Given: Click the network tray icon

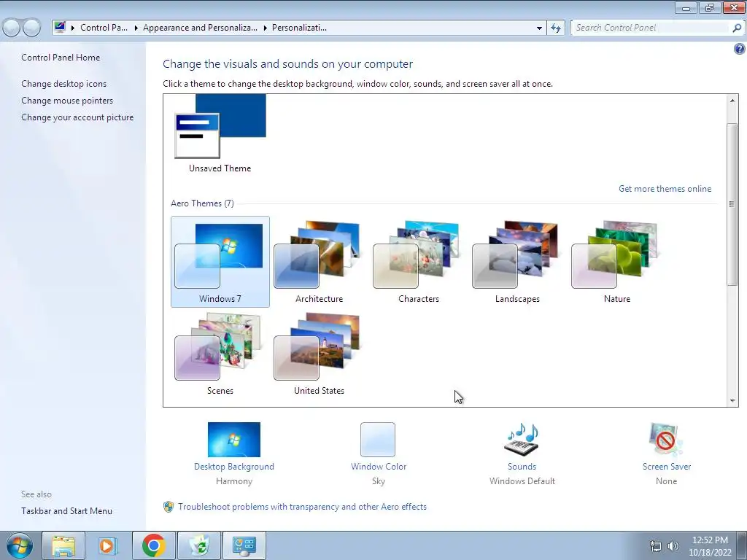Looking at the screenshot, I should [x=656, y=546].
